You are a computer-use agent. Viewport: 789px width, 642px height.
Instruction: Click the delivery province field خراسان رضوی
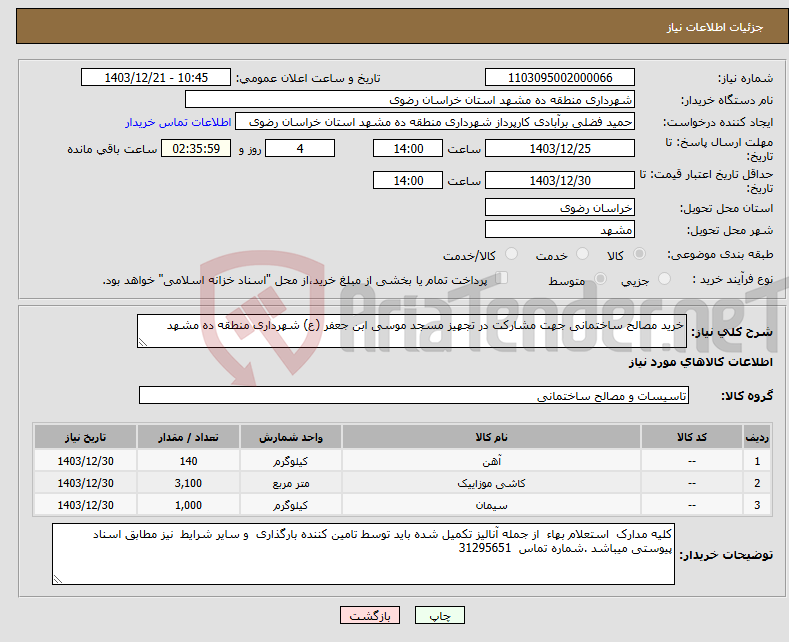pos(560,207)
